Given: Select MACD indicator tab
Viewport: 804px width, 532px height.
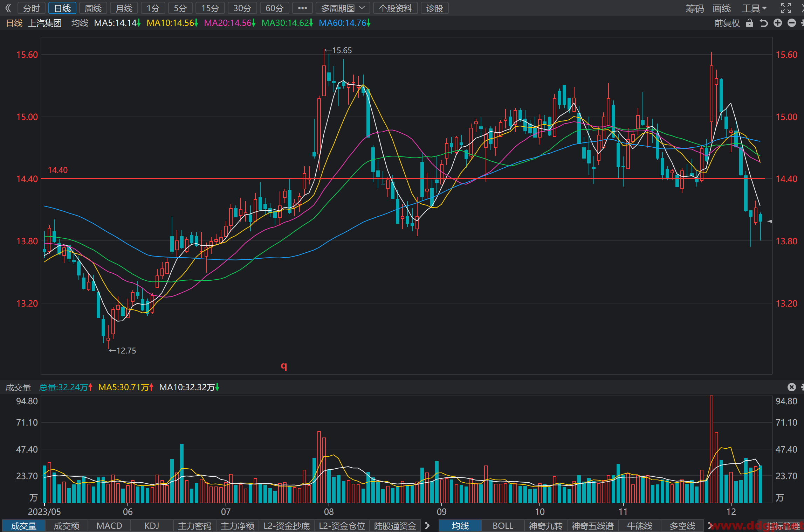Looking at the screenshot, I should [109, 526].
